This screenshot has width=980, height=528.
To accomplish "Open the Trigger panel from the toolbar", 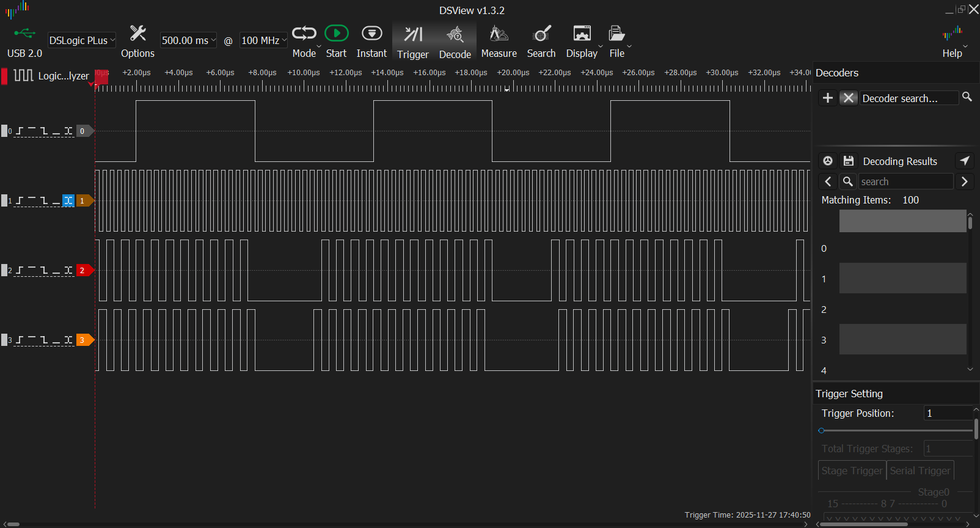I will [x=413, y=42].
